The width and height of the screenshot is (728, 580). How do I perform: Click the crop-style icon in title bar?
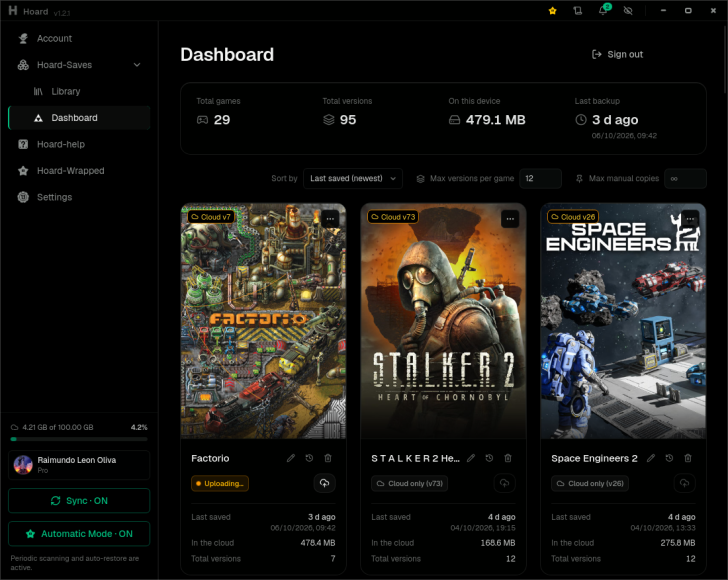coord(578,11)
